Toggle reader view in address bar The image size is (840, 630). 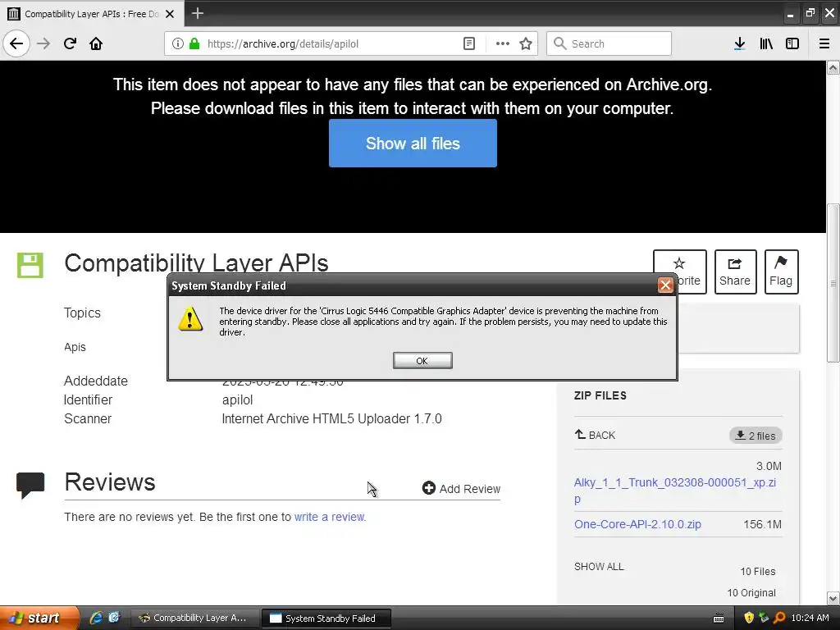pos(468,43)
